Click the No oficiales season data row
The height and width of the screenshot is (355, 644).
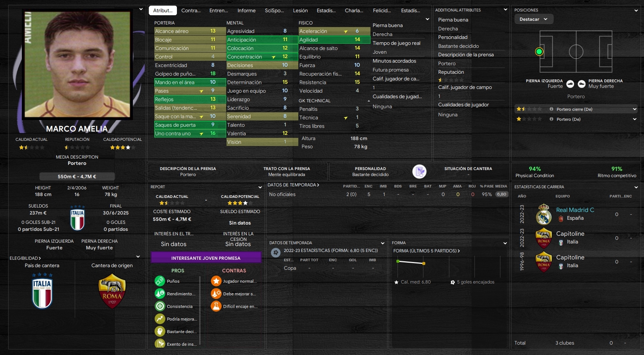point(388,194)
